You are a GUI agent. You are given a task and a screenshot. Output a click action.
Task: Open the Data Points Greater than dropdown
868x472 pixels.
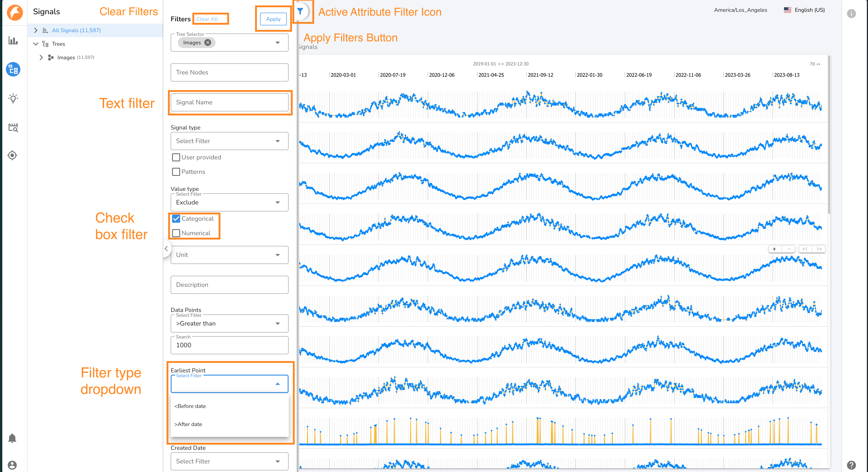[230, 323]
